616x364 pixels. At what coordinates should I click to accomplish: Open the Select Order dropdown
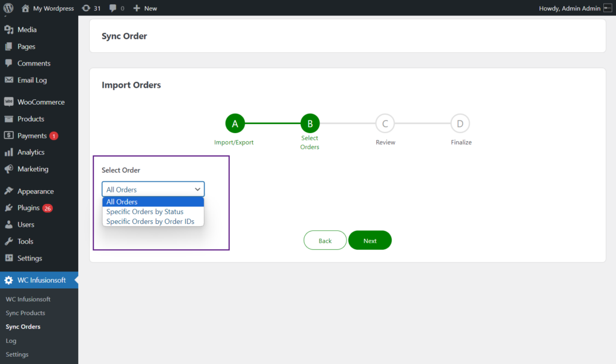(x=153, y=189)
